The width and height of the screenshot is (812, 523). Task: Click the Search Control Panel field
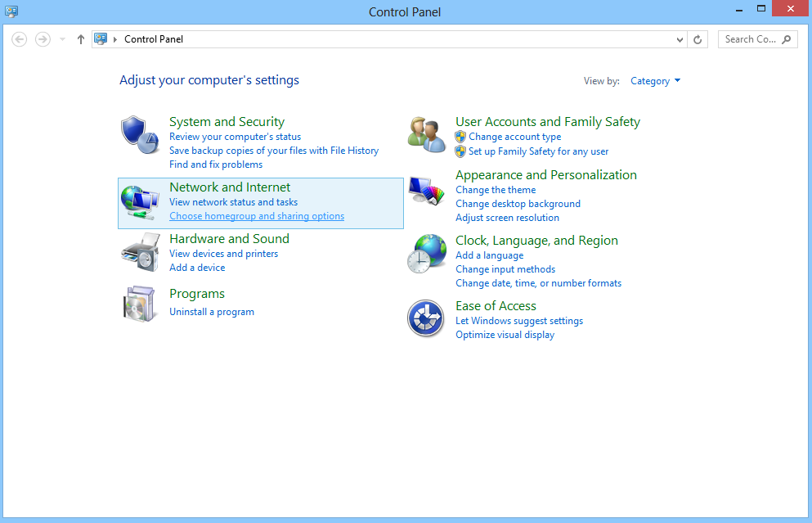click(758, 39)
